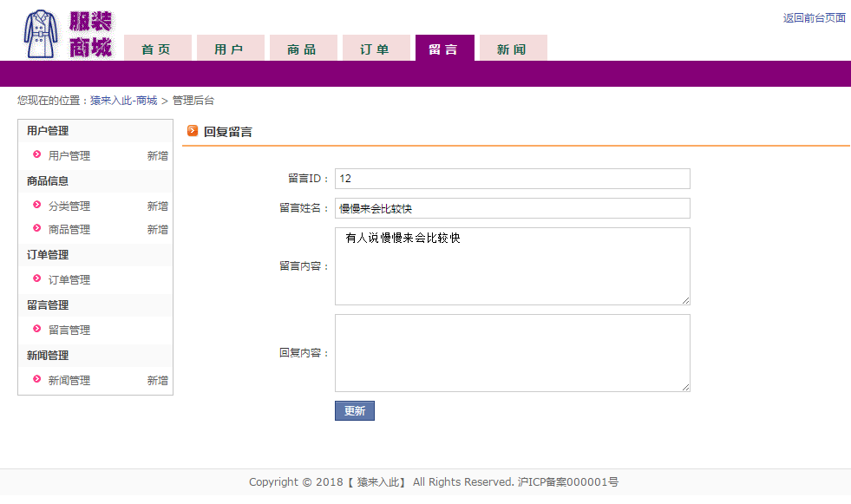Image resolution: width=851 pixels, height=504 pixels.
Task: Click into the 留言姓名 input field
Action: click(x=513, y=208)
